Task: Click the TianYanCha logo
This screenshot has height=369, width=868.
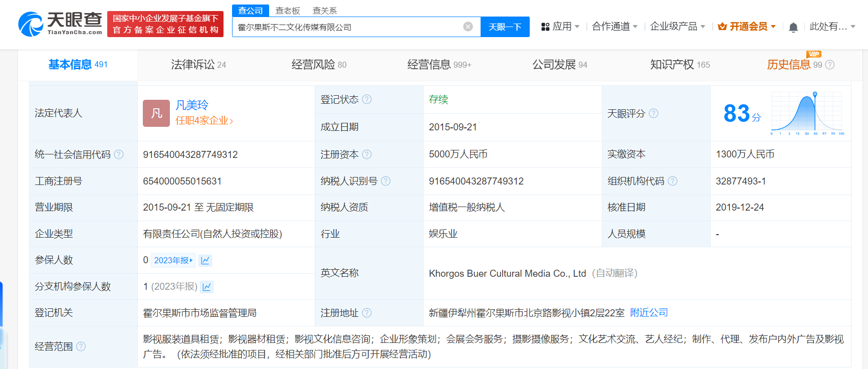Action: (x=60, y=24)
